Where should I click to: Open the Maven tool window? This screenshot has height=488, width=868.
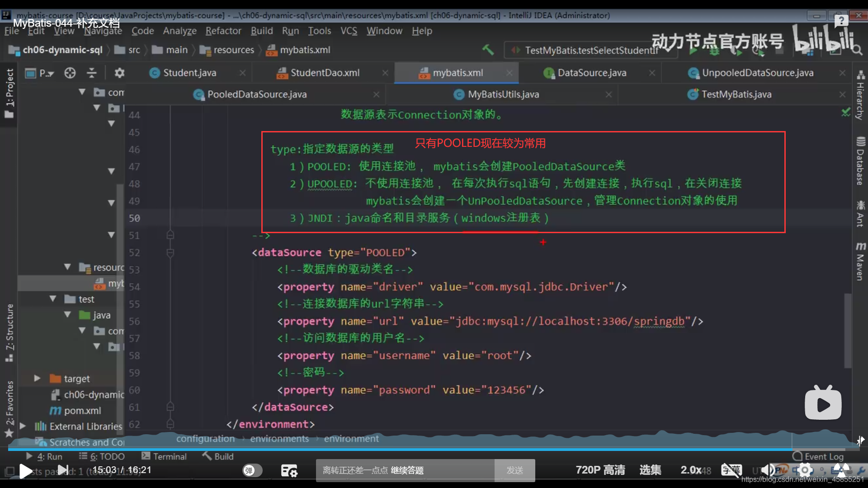click(860, 261)
